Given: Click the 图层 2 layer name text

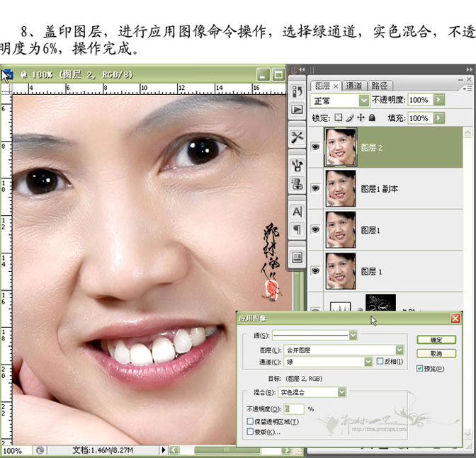Looking at the screenshot, I should [x=372, y=148].
